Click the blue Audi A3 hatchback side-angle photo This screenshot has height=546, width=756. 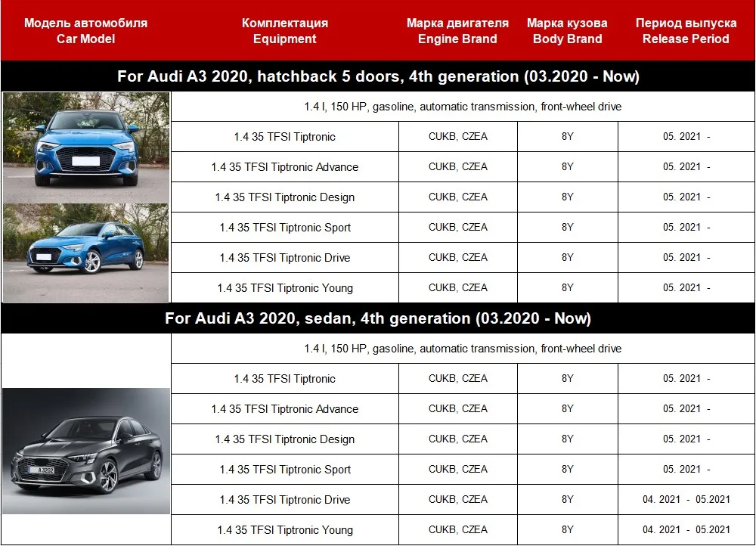click(x=86, y=253)
